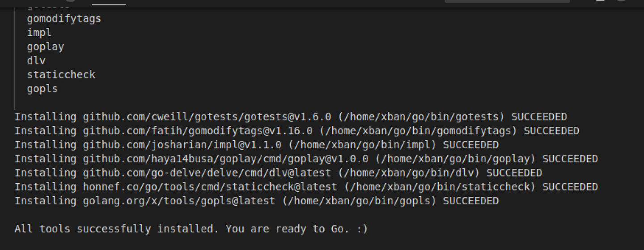The image size is (644, 250).
Task: Click the gomodifytags entry in the tools list
Action: tap(64, 19)
